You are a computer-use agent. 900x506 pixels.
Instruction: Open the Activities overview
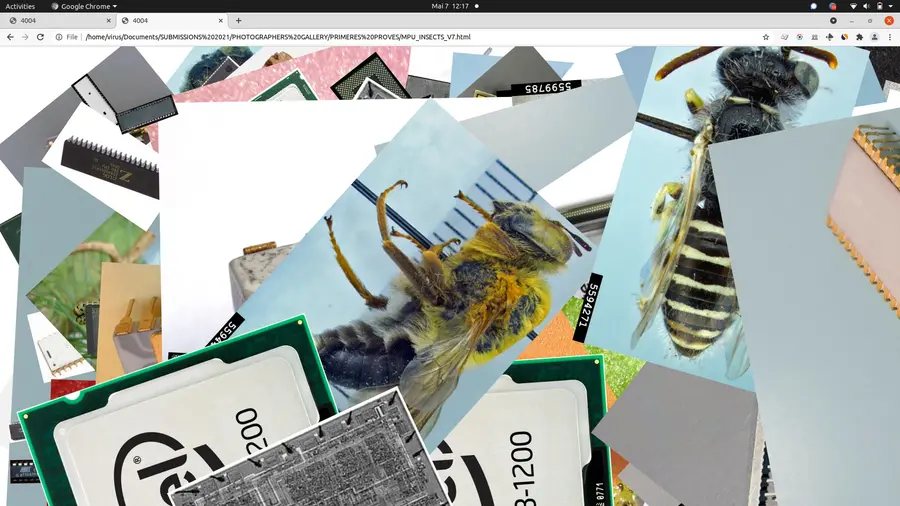pyautogui.click(x=20, y=6)
